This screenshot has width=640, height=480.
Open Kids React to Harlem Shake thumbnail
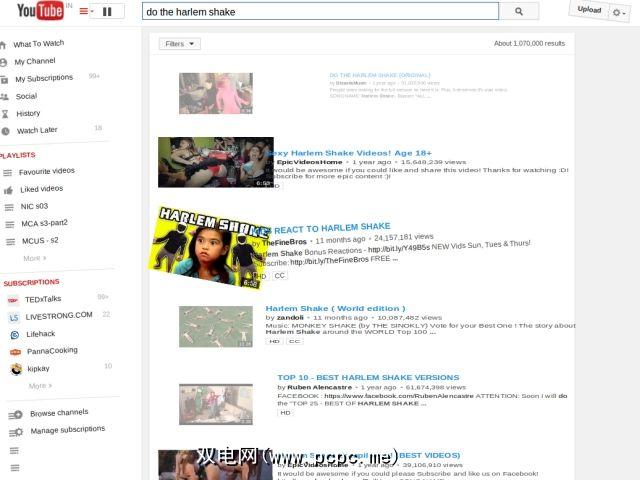coord(208,247)
